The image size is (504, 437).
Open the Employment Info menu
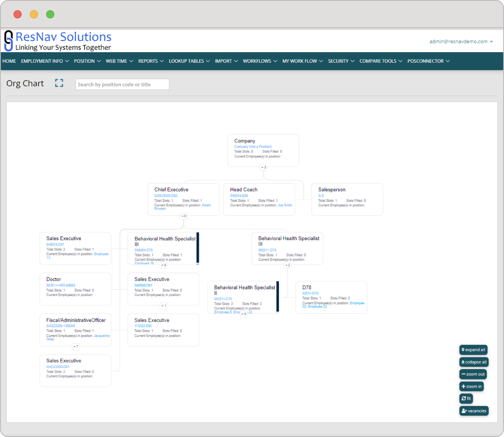[x=45, y=61]
